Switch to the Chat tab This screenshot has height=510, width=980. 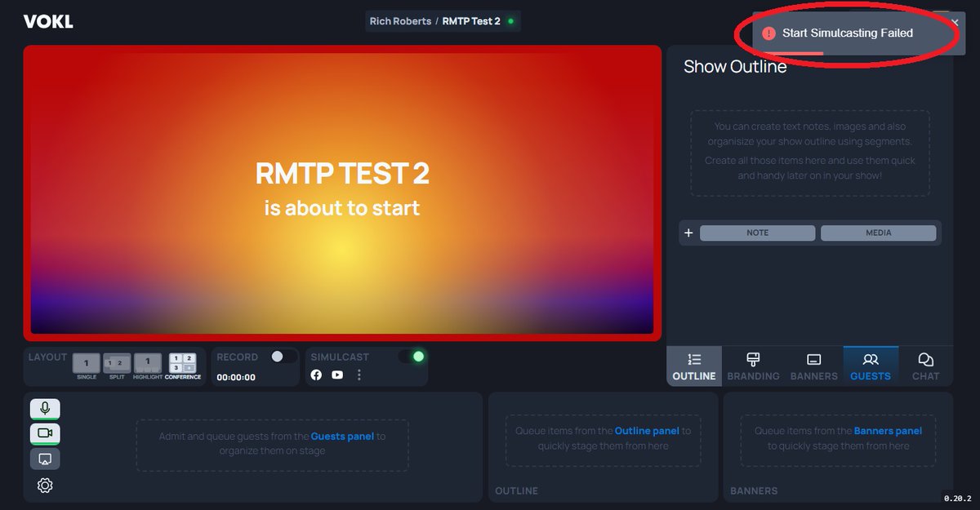(925, 366)
